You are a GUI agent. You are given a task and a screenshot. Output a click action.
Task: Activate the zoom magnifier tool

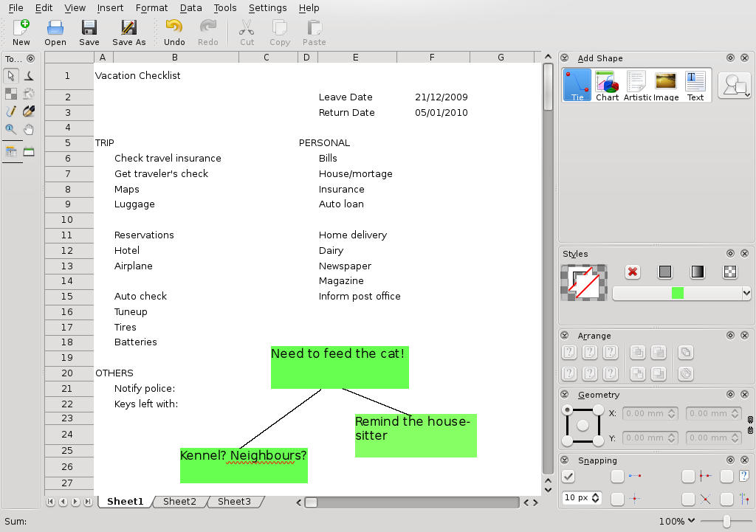pyautogui.click(x=11, y=129)
